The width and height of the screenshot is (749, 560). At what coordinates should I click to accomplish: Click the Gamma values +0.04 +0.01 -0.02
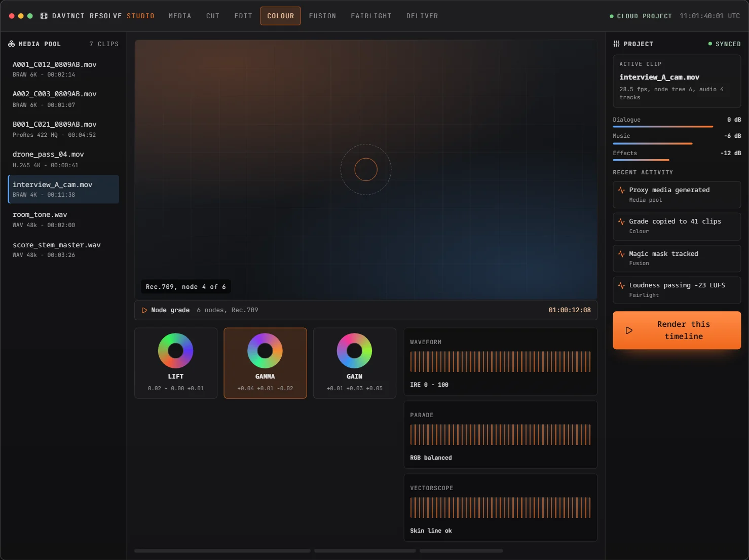265,389
